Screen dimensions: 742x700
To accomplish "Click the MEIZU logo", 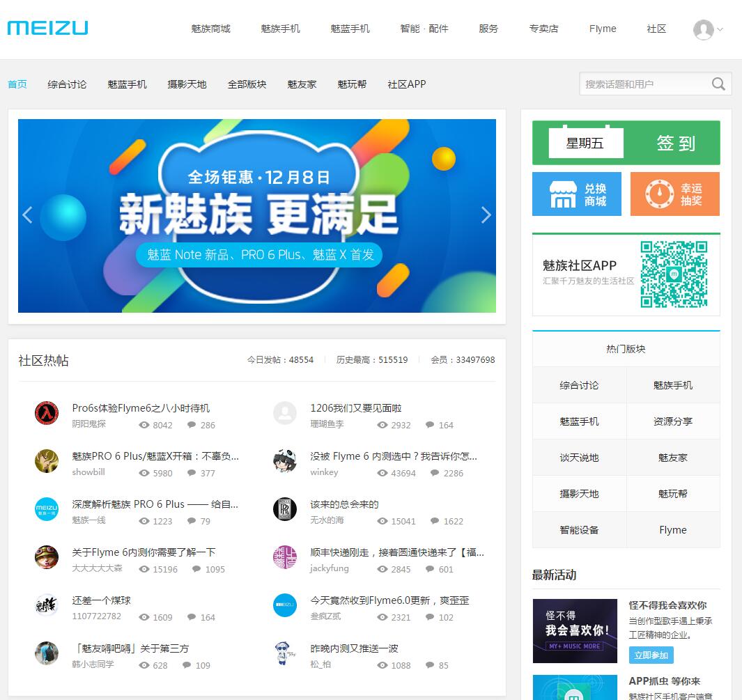I will coord(48,28).
